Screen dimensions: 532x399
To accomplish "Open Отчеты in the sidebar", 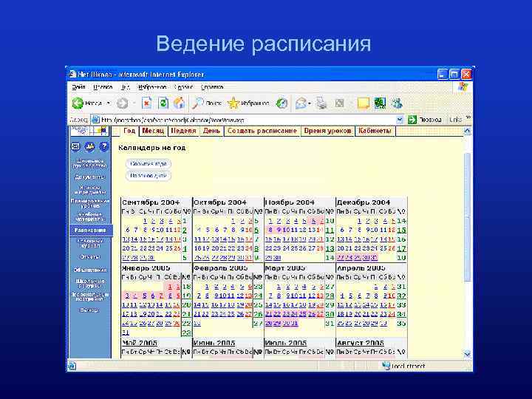I will click(x=90, y=257).
